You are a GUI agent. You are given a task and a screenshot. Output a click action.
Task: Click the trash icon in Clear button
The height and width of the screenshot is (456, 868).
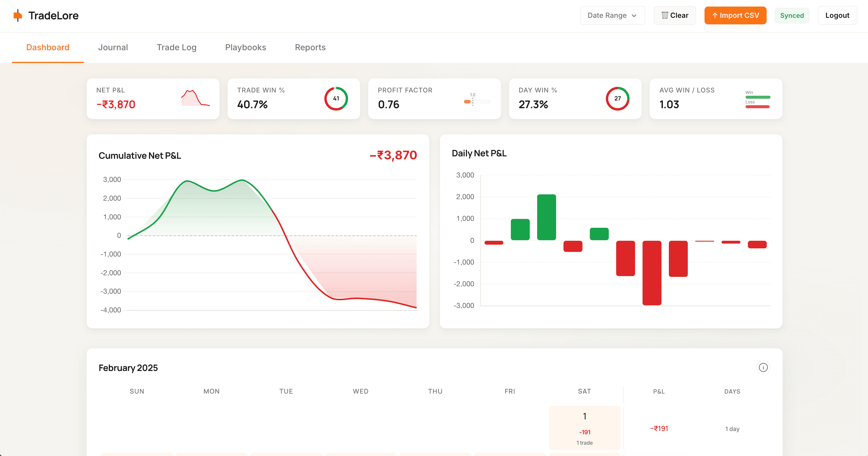(665, 15)
